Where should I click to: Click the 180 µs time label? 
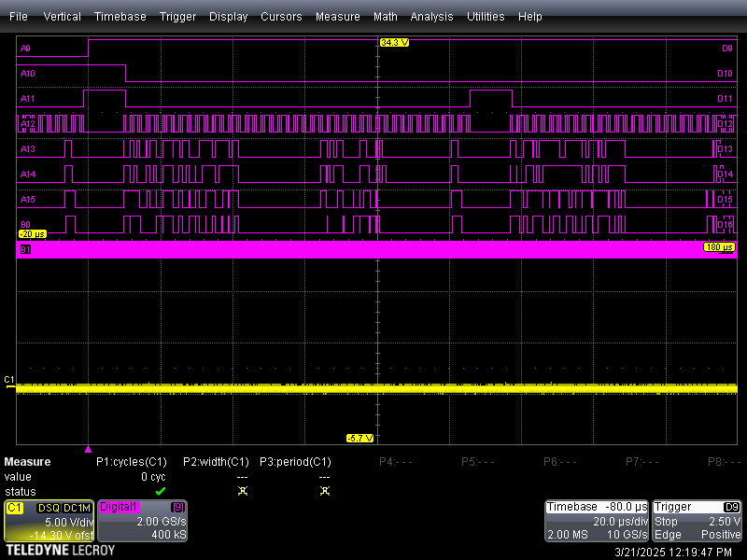(719, 247)
